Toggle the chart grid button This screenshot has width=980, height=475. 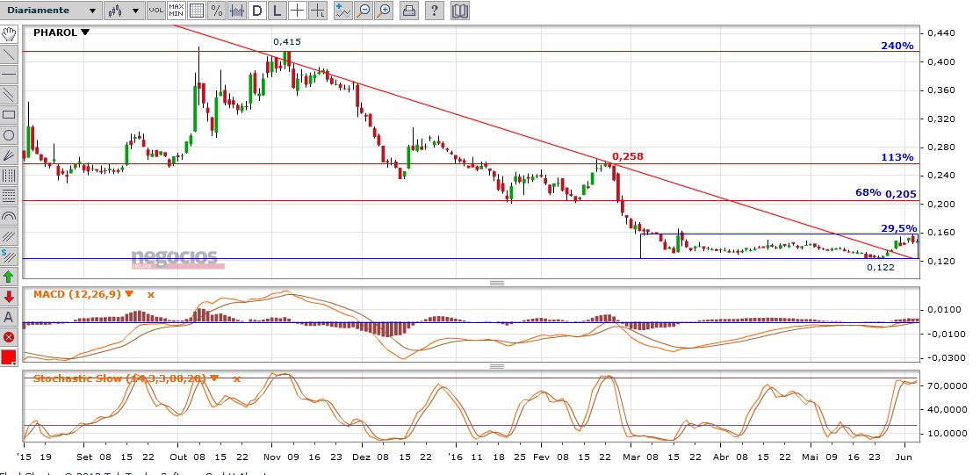(197, 11)
